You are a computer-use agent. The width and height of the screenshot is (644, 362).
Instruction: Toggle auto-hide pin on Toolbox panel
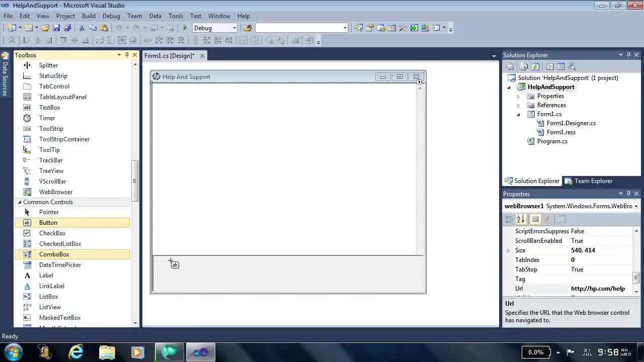pos(127,55)
